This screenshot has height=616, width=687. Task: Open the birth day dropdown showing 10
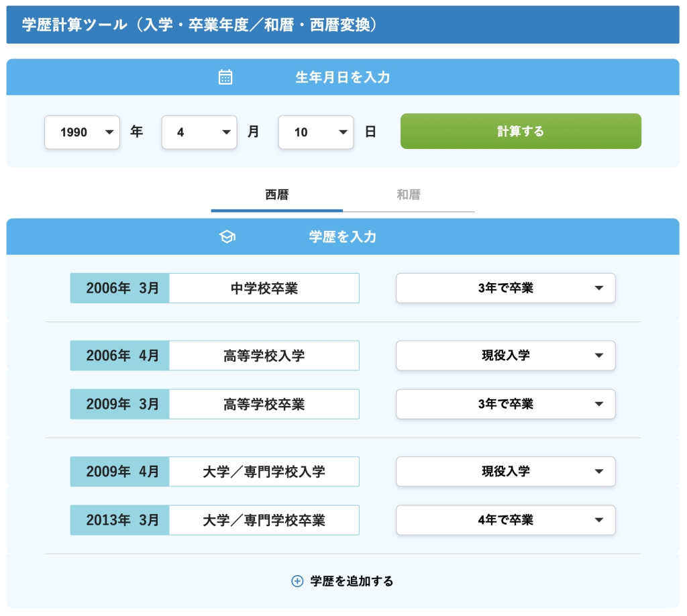coord(315,132)
